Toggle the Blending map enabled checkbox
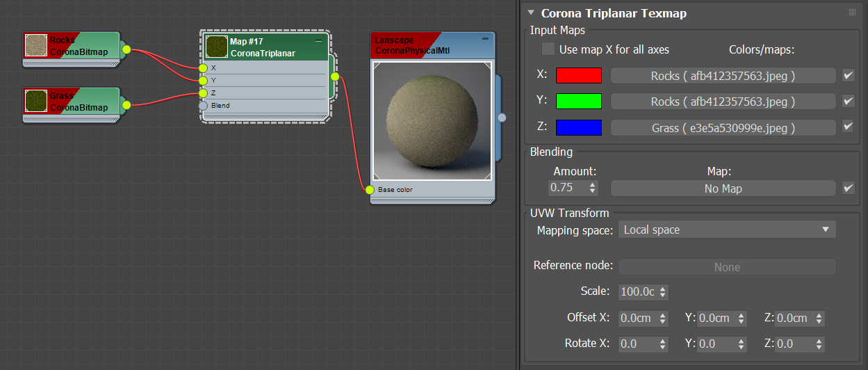This screenshot has height=370, width=868. point(848,188)
